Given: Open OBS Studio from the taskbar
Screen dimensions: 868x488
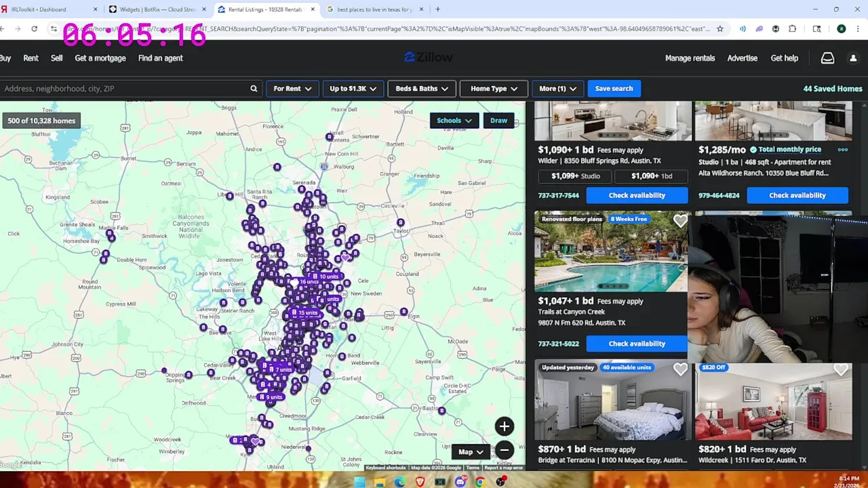Looking at the screenshot, I should click(x=500, y=482).
